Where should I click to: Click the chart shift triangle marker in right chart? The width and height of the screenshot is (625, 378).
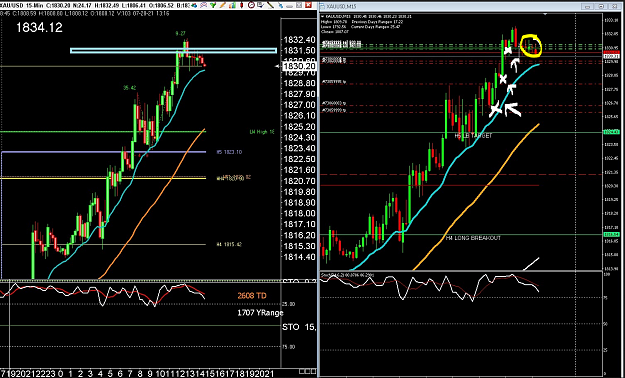[545, 14]
